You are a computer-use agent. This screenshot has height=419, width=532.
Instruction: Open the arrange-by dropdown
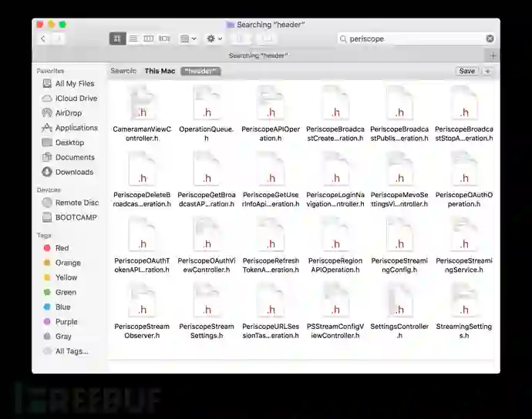(188, 39)
